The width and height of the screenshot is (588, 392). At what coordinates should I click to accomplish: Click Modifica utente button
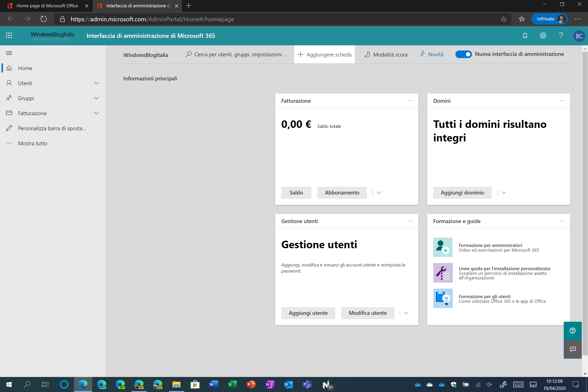pos(367,313)
